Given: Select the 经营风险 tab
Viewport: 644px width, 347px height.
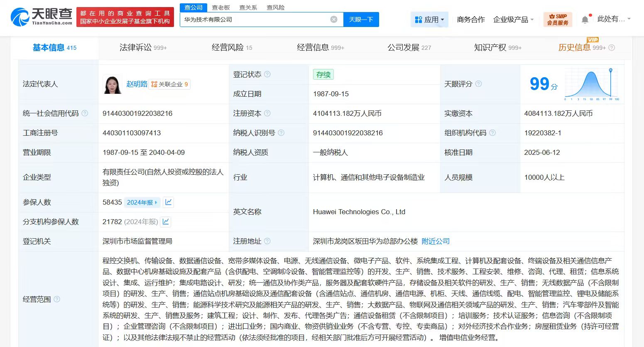Looking at the screenshot, I should (232, 48).
